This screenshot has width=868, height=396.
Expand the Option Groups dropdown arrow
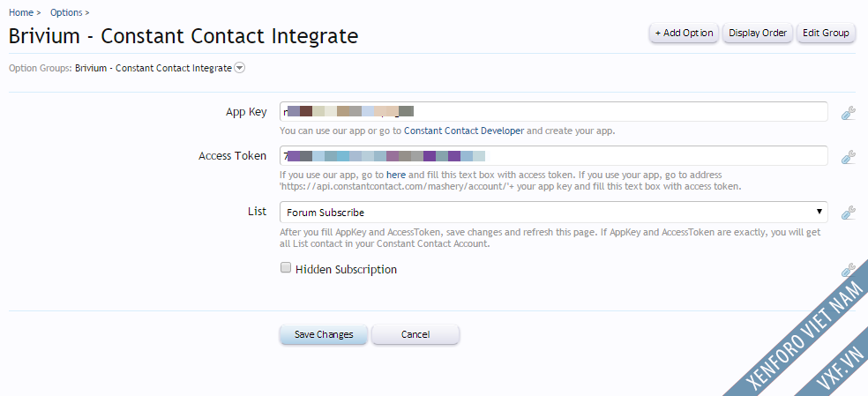(239, 68)
